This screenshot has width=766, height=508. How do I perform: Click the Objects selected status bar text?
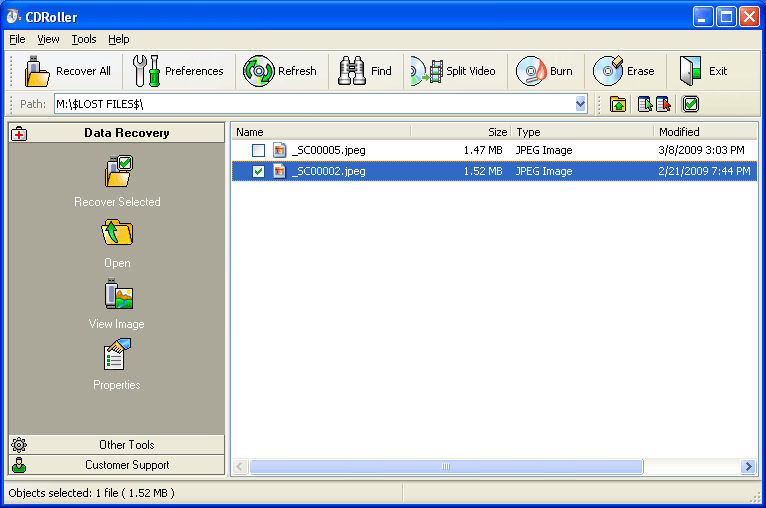pyautogui.click(x=91, y=493)
